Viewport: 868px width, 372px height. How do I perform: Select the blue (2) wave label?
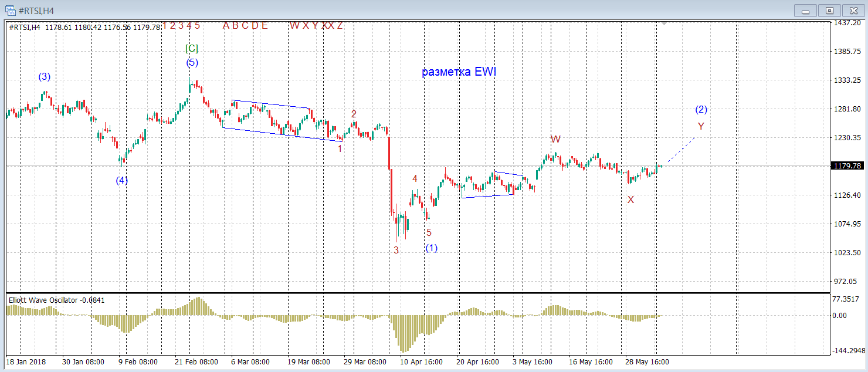701,109
